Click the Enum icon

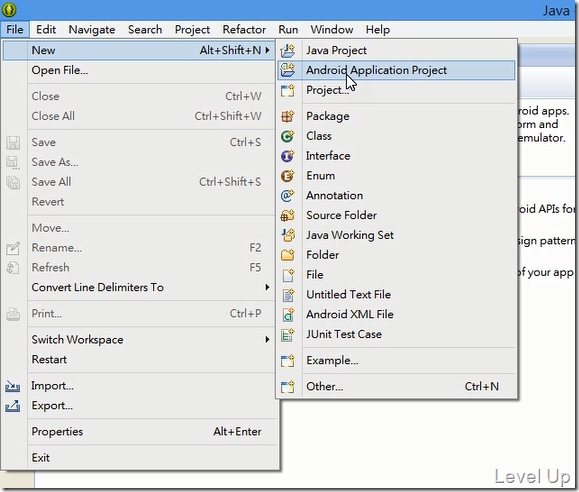pyautogui.click(x=288, y=176)
